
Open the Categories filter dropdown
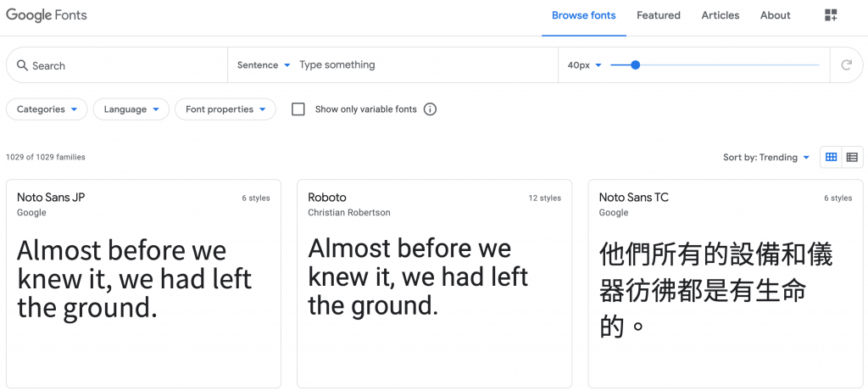[x=47, y=109]
